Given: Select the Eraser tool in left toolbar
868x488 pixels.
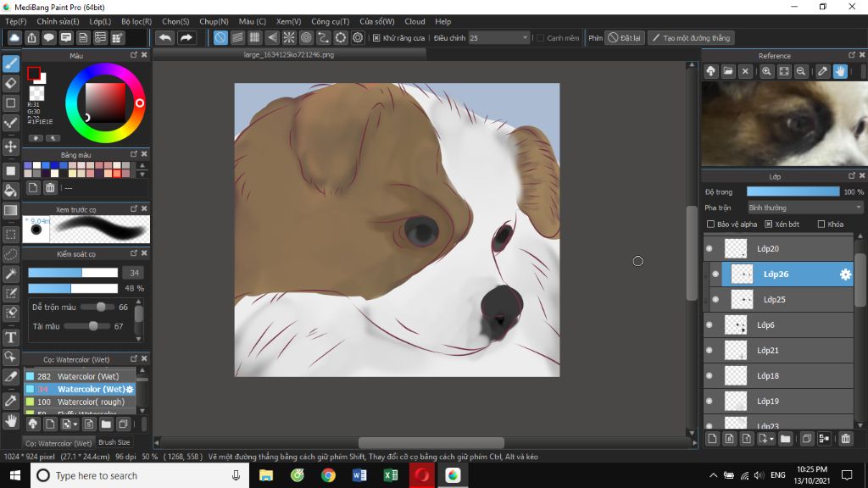Looking at the screenshot, I should coord(11,83).
